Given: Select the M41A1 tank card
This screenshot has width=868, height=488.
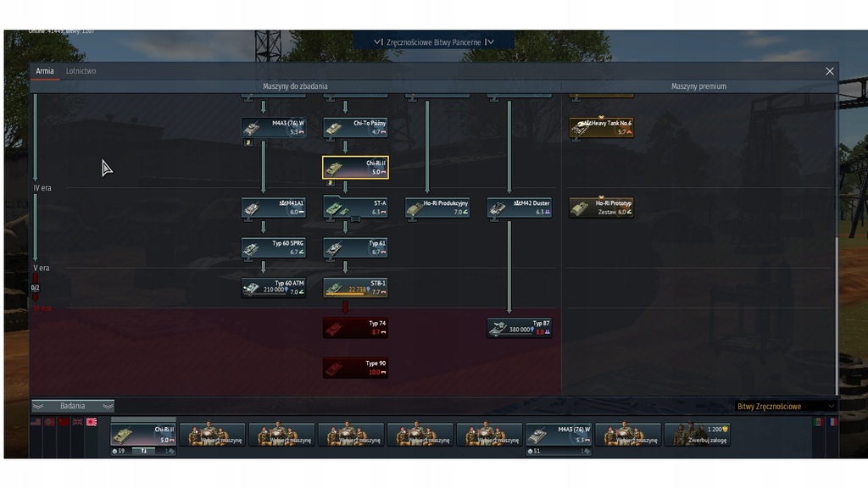Looking at the screenshot, I should [x=274, y=208].
